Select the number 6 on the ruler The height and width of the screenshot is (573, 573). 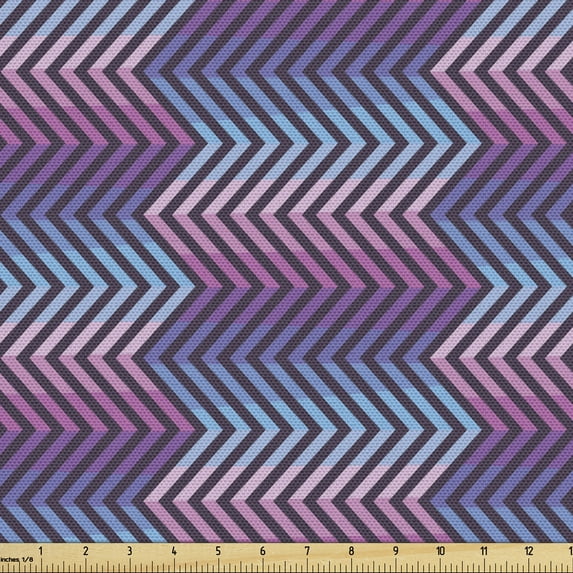[263, 551]
